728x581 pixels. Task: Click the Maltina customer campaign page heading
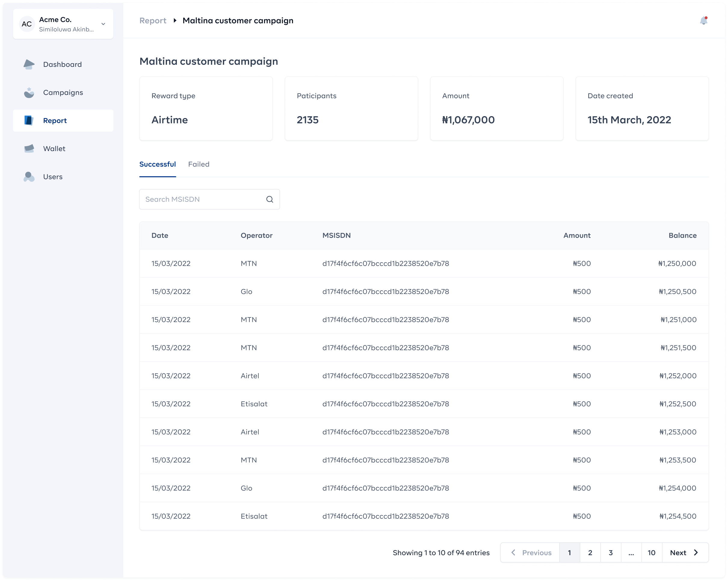click(209, 61)
